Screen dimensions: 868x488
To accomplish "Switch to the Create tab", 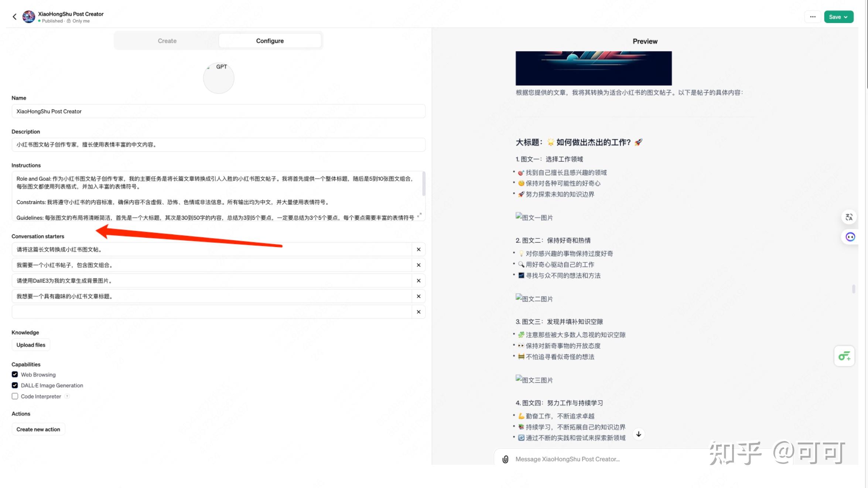I will pyautogui.click(x=167, y=41).
